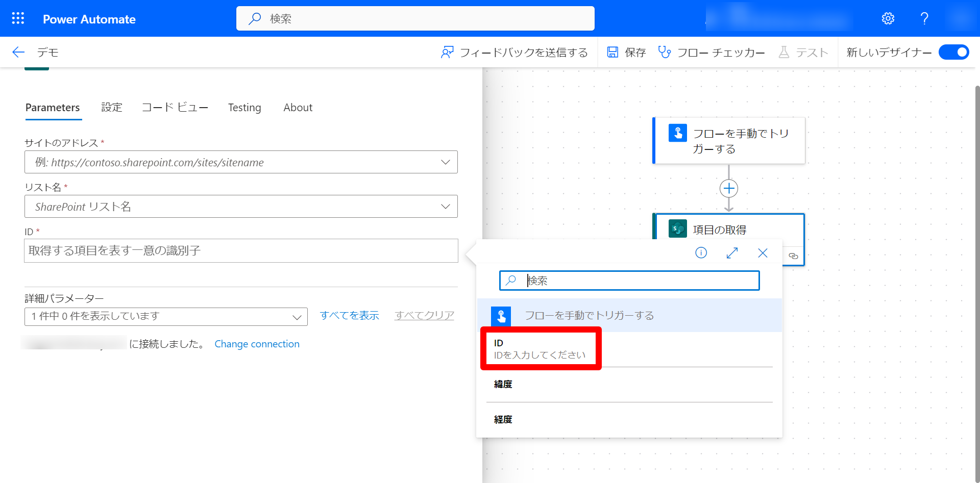Switch to the Testing tab
Image resolution: width=980 pixels, height=483 pixels.
click(244, 108)
